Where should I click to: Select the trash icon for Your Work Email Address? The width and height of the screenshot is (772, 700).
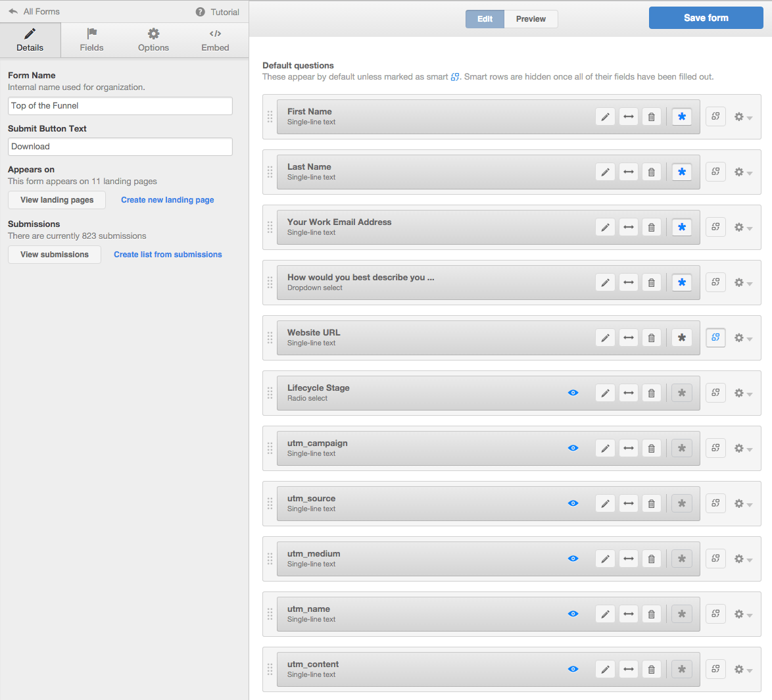(x=651, y=227)
